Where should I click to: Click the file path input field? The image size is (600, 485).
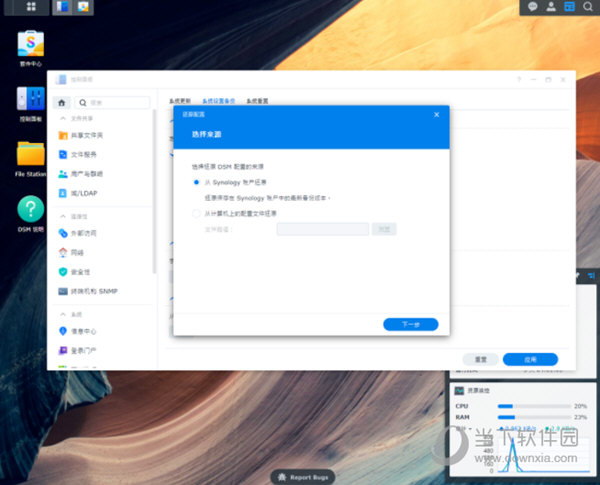(323, 229)
